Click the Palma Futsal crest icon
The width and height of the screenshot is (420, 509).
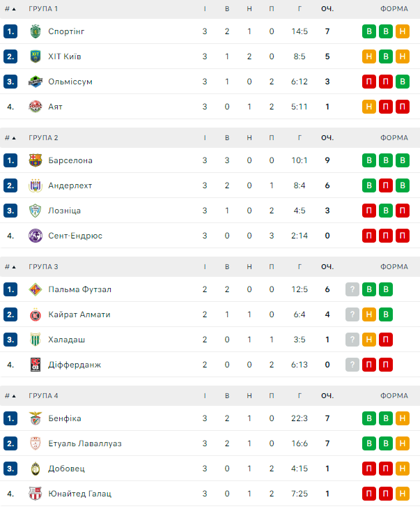click(x=36, y=289)
